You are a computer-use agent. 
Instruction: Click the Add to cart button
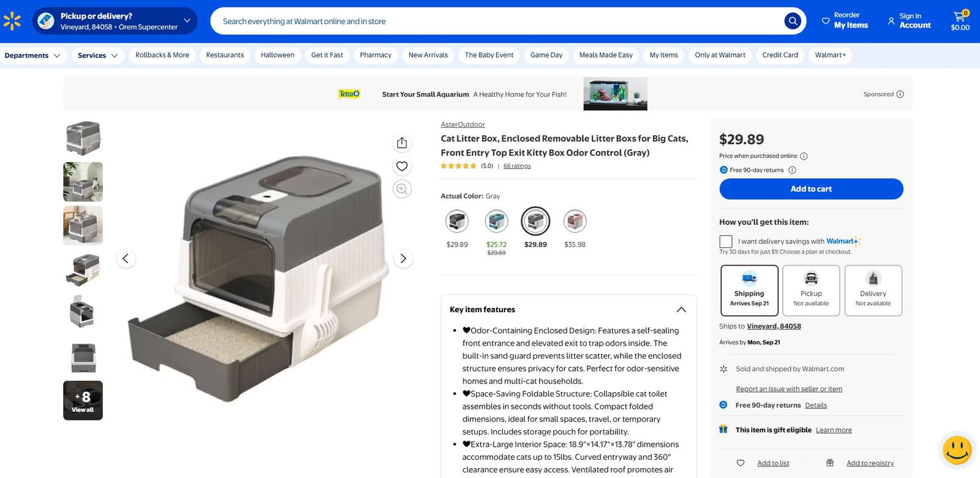point(811,189)
